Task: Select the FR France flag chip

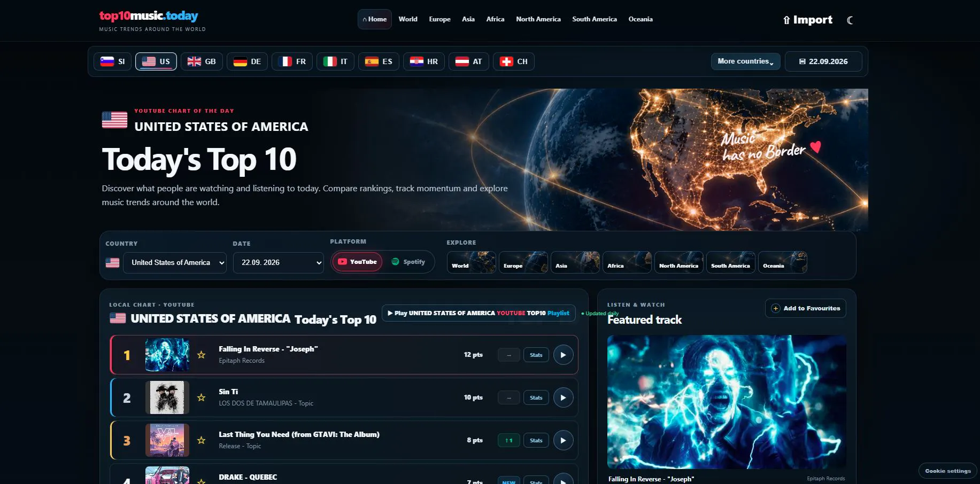Action: coord(292,61)
